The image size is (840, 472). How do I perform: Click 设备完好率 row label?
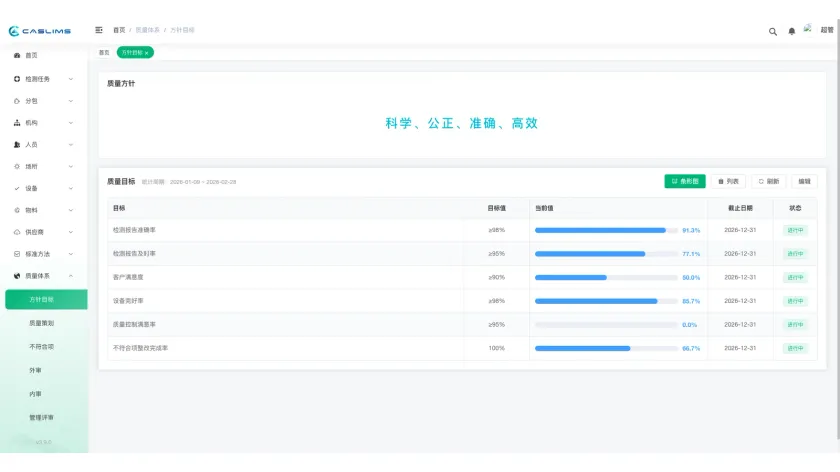(128, 301)
